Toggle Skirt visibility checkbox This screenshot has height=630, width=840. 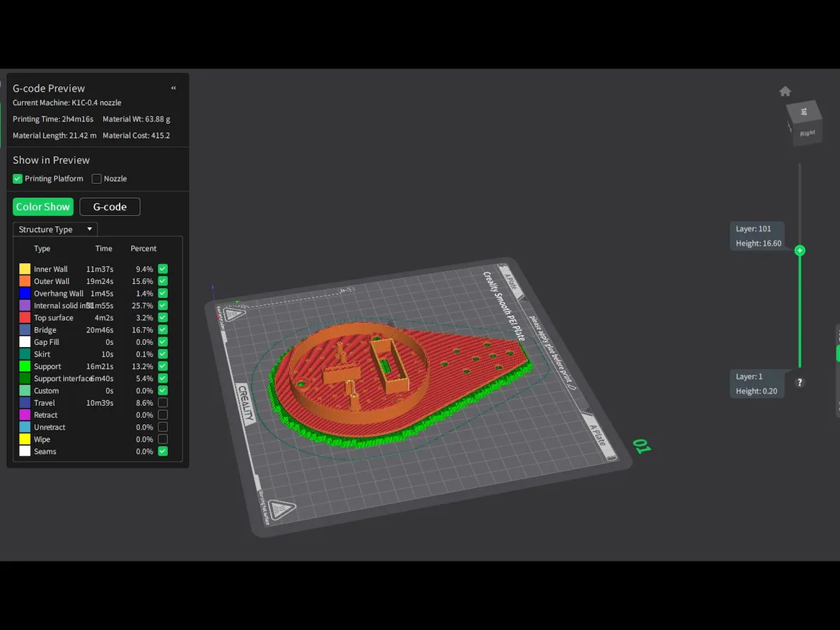[x=162, y=354]
